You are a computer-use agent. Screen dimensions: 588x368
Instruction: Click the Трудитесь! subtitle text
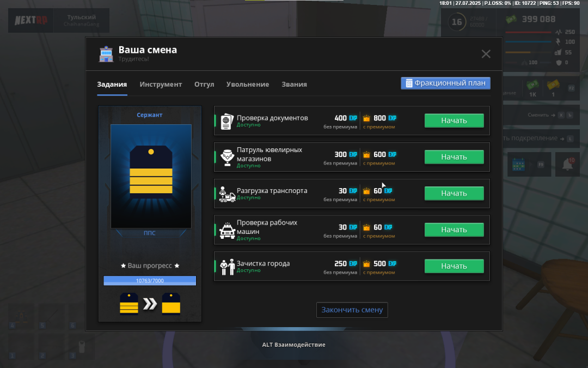[x=133, y=59]
